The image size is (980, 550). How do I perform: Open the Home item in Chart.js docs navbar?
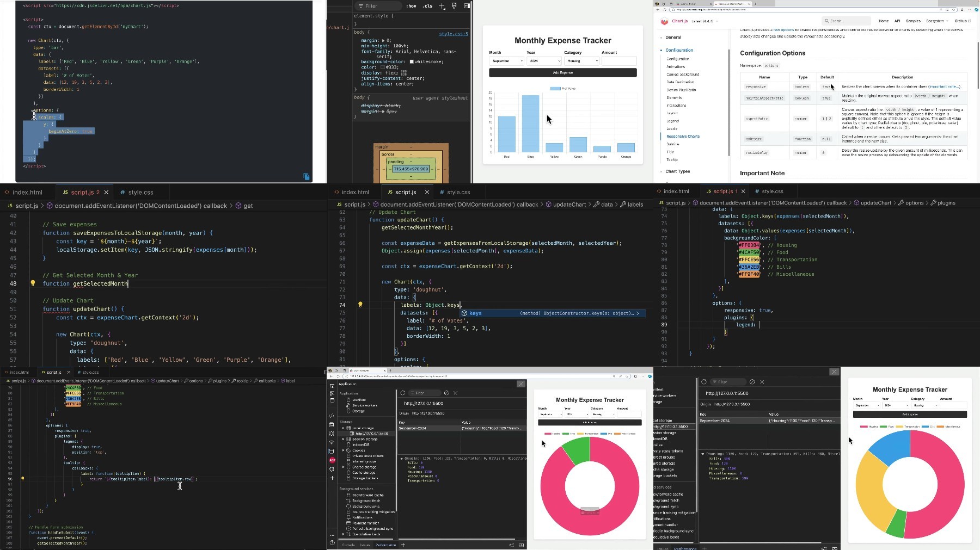884,21
